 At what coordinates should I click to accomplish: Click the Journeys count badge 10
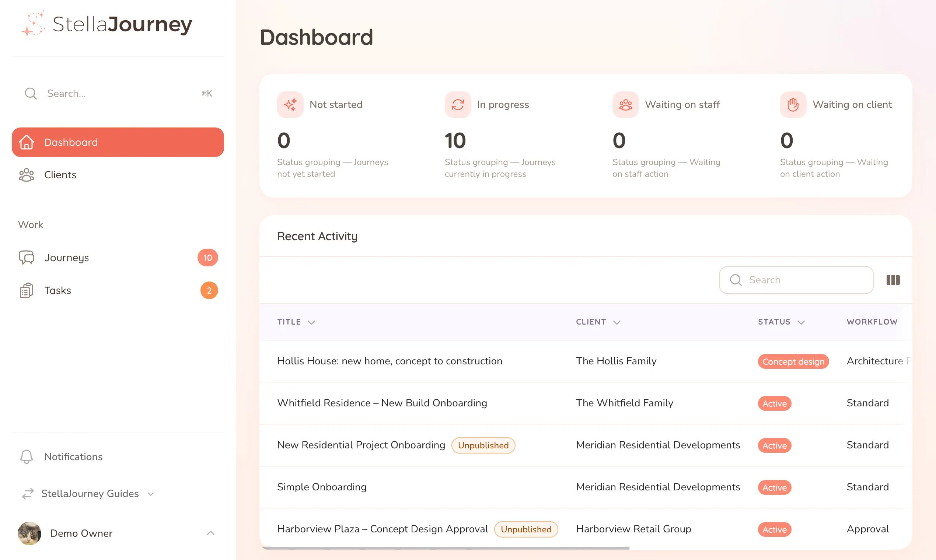click(207, 258)
